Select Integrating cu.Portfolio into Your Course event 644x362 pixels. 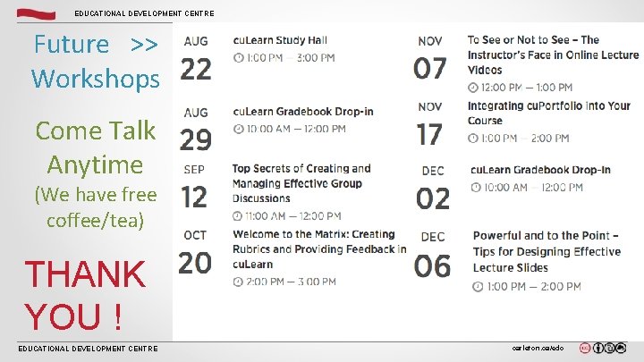(548, 113)
